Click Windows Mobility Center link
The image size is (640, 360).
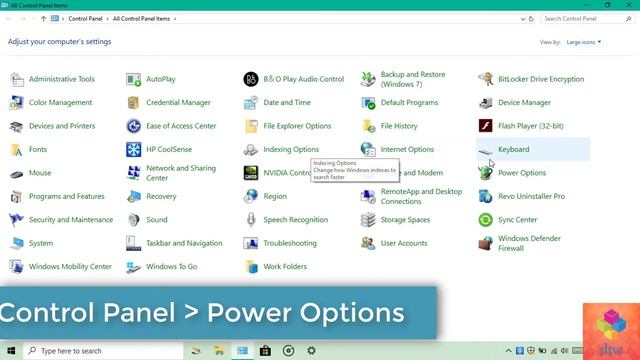coord(70,267)
